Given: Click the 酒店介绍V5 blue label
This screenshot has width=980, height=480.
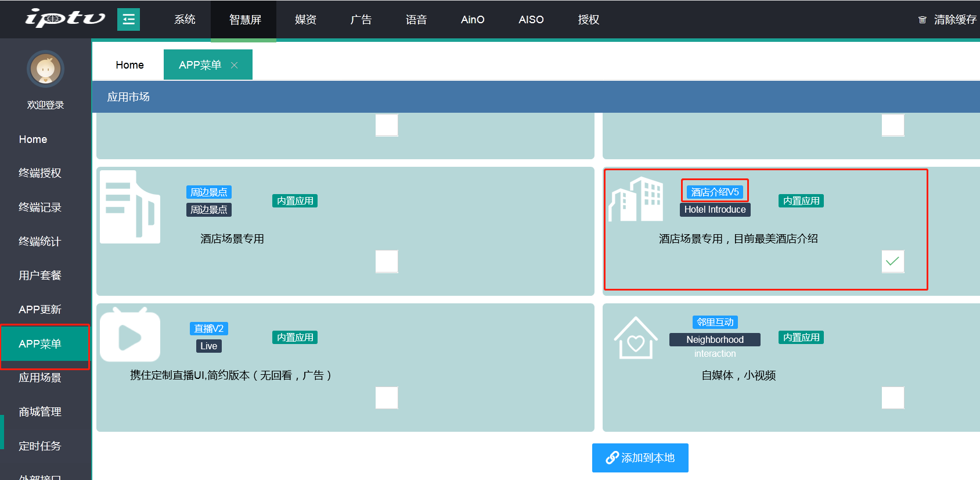Looking at the screenshot, I should (x=715, y=192).
